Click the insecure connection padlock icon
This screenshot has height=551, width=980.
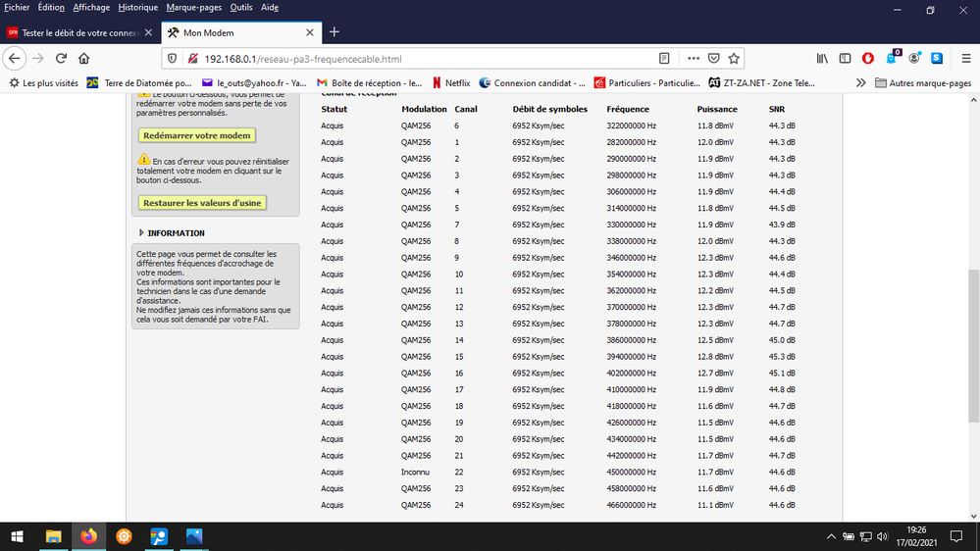tap(193, 58)
